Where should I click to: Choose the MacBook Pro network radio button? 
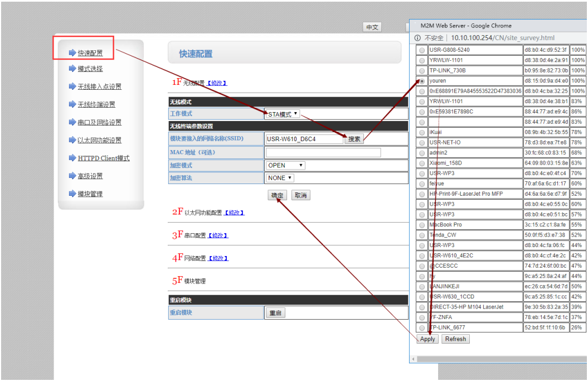[x=422, y=225]
